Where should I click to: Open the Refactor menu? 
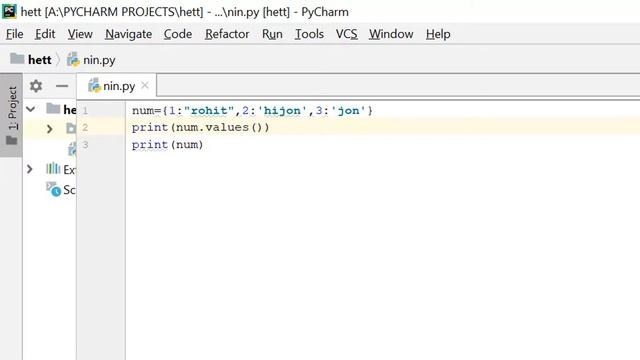(x=227, y=34)
